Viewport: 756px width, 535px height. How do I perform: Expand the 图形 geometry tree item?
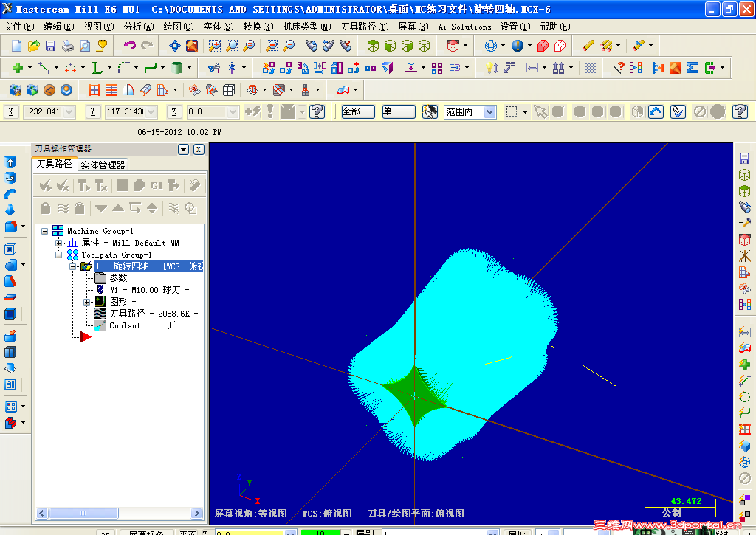(86, 301)
